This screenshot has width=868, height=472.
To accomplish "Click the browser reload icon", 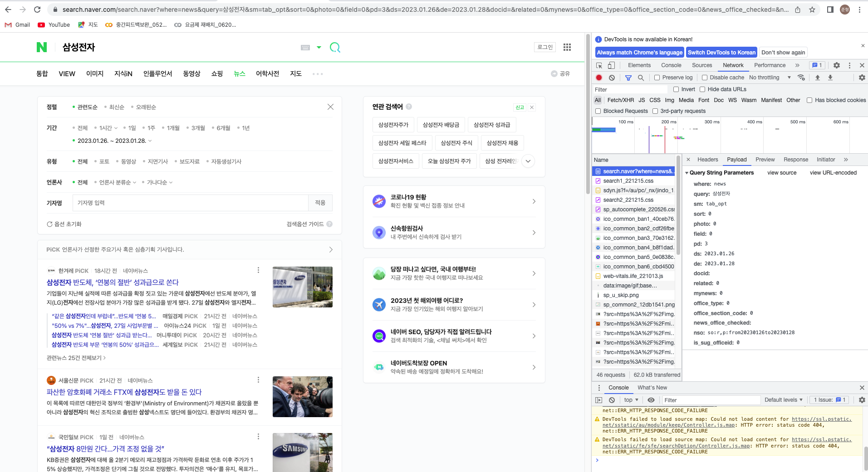I will pyautogui.click(x=37, y=10).
